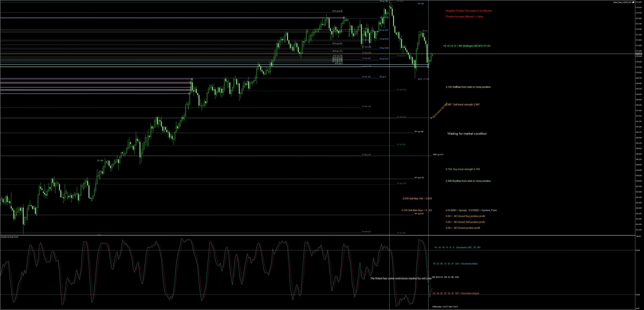Click the 'W1 up 100' level label
644x310 pixels.
coord(419,132)
